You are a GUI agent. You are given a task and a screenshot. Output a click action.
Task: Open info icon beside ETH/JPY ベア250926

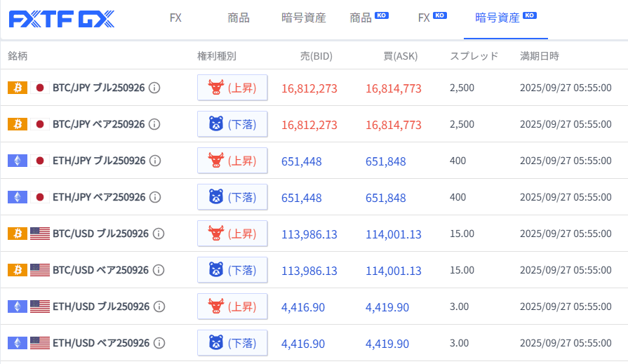click(x=156, y=197)
